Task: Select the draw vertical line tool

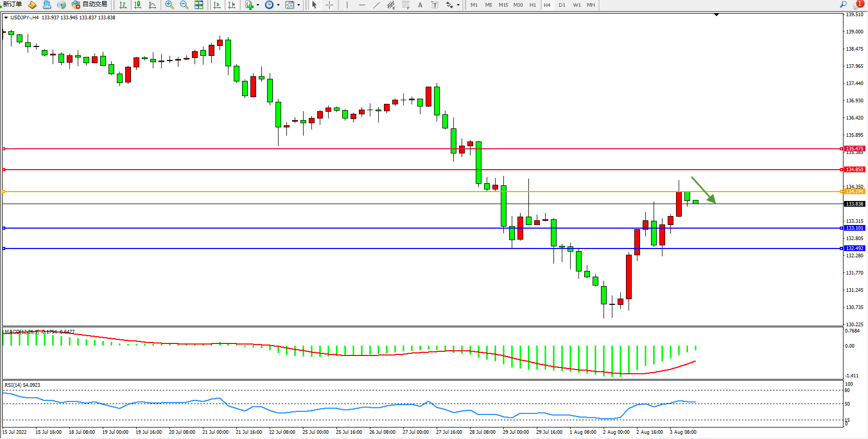Action: coord(347,5)
